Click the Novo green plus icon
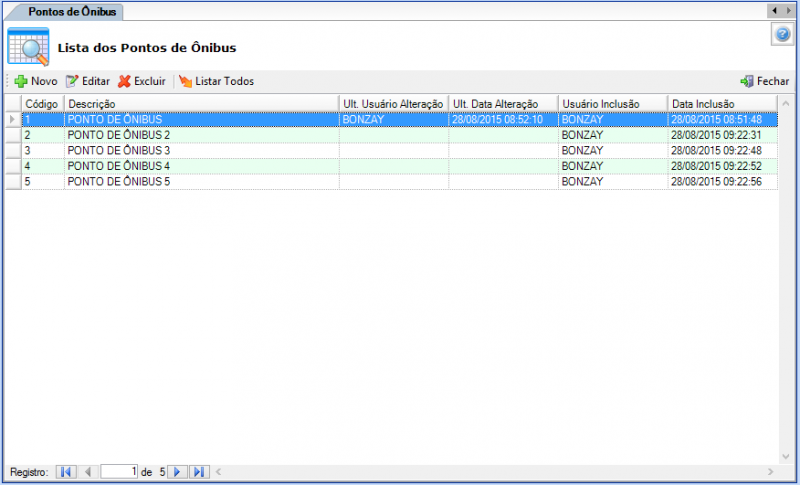 pos(20,81)
